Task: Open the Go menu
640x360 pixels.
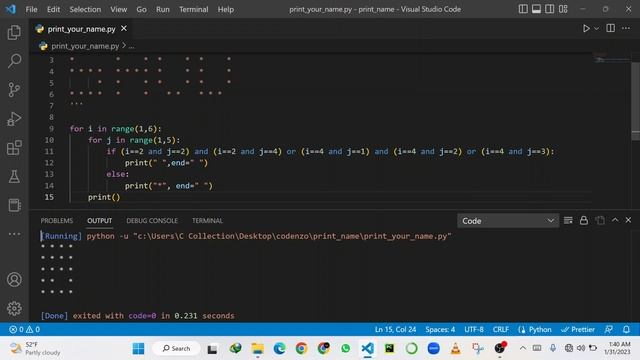Action: pos(141,9)
